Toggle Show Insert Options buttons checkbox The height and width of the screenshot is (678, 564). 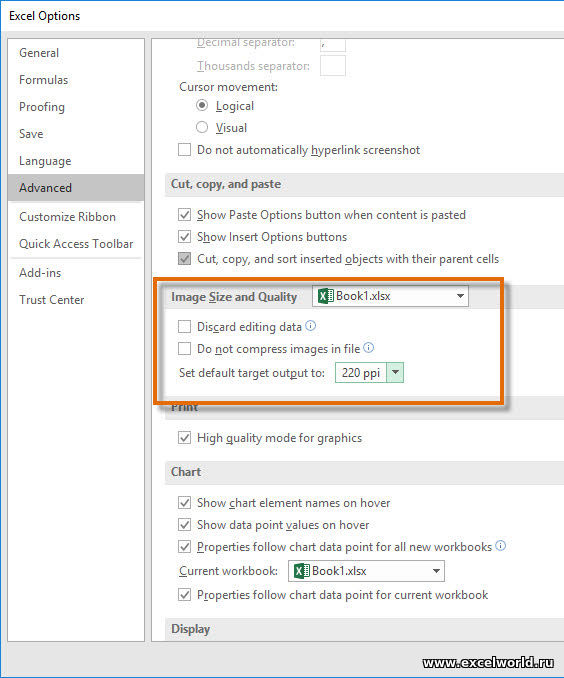pyautogui.click(x=184, y=237)
